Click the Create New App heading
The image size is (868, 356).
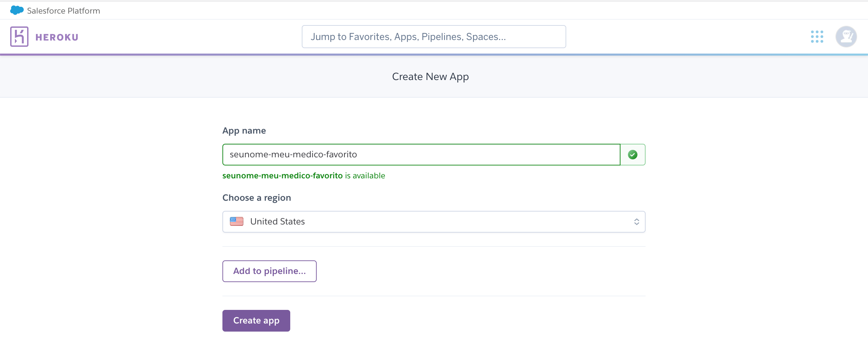click(431, 77)
